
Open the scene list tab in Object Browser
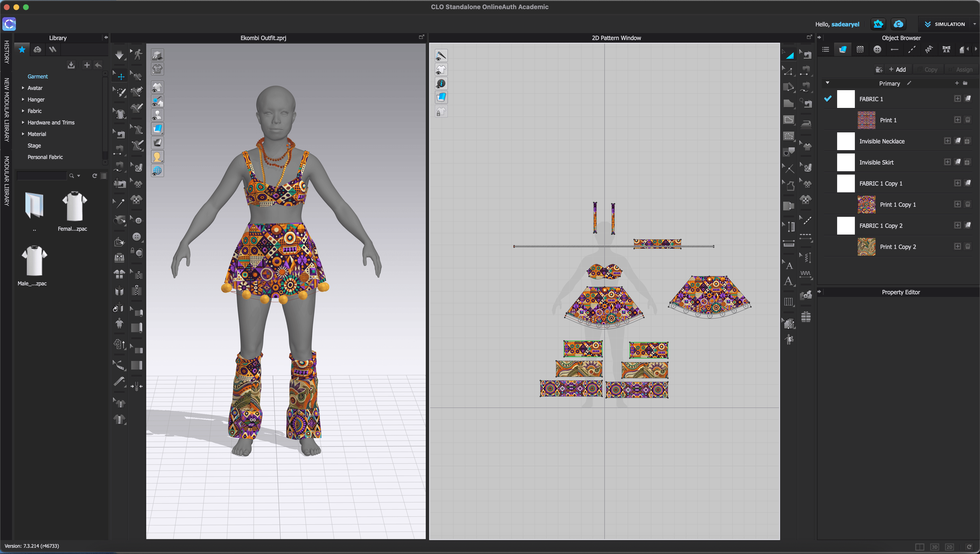(x=826, y=49)
